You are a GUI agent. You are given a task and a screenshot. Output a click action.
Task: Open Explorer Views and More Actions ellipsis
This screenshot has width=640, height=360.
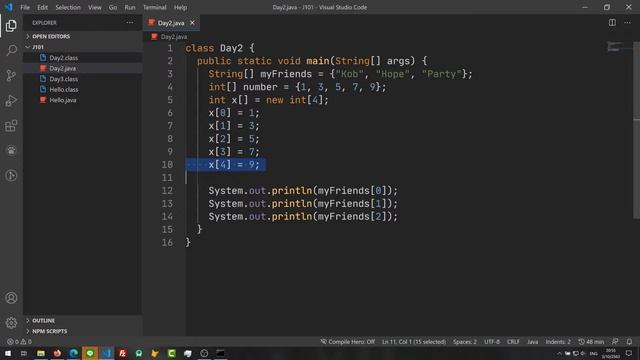pos(130,23)
